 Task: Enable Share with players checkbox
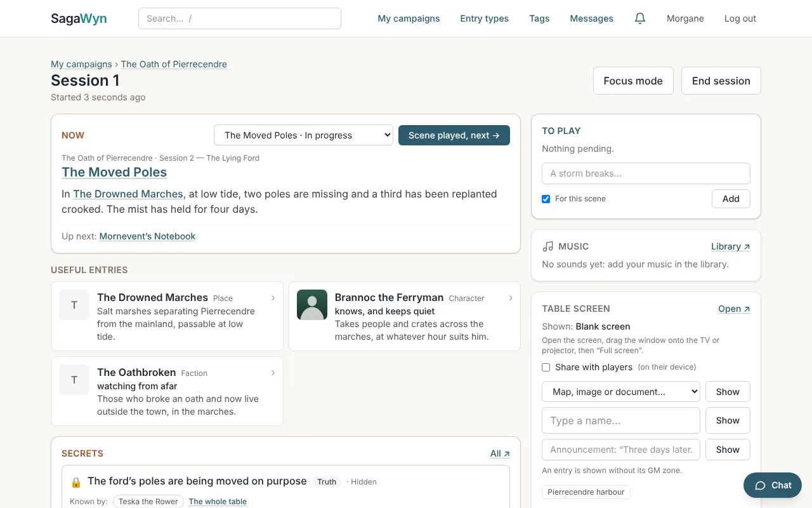pos(546,367)
